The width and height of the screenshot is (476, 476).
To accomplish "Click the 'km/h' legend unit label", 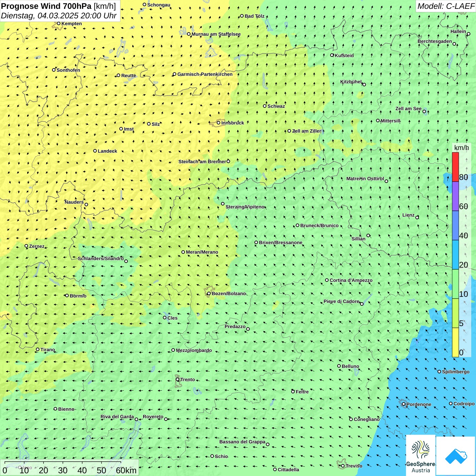I will coord(461,147).
